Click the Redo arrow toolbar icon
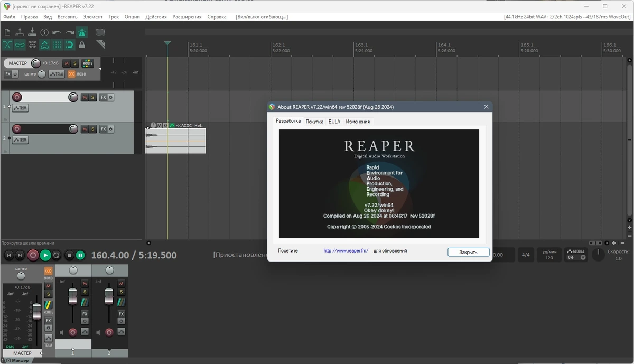 [69, 32]
